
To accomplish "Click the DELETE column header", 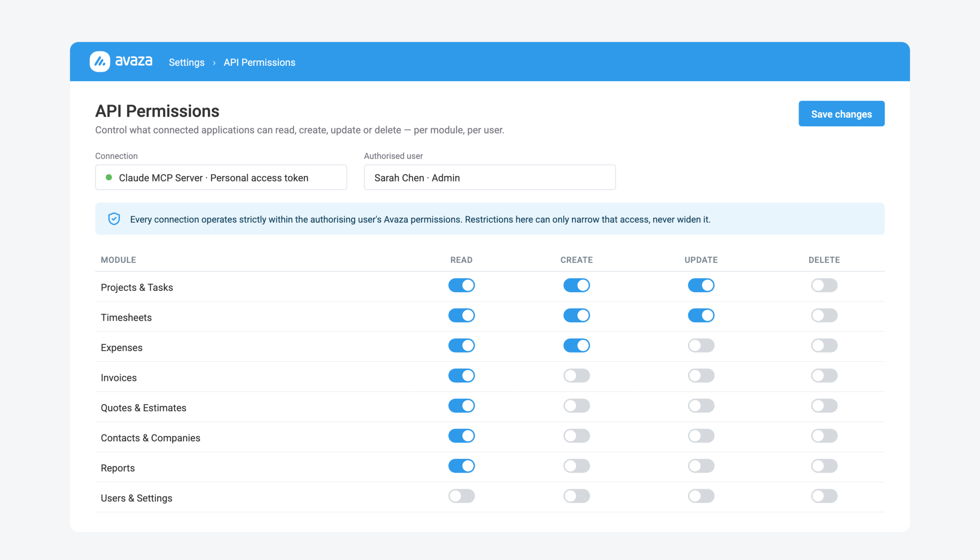I will click(x=824, y=260).
